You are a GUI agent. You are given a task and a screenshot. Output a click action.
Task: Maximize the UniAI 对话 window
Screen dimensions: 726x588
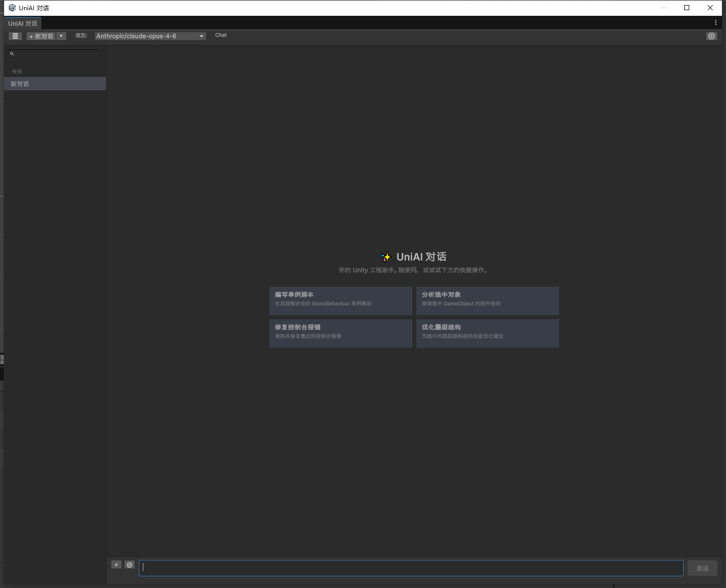687,8
